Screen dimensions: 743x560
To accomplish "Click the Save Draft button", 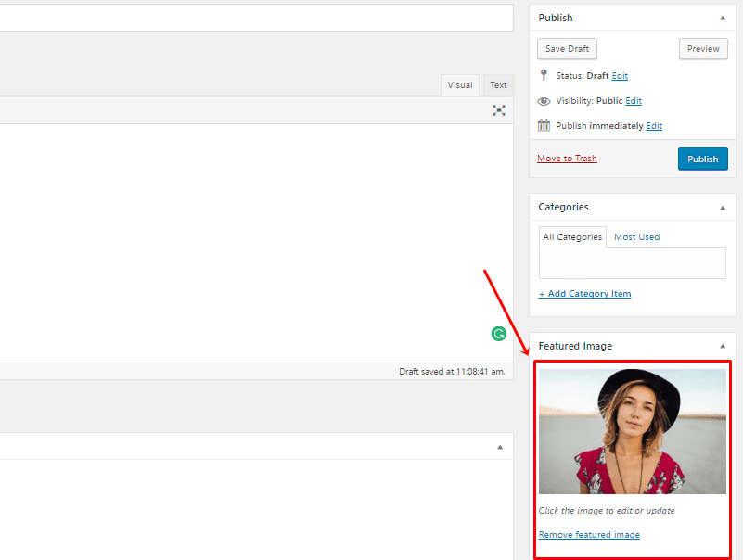I will click(x=567, y=49).
